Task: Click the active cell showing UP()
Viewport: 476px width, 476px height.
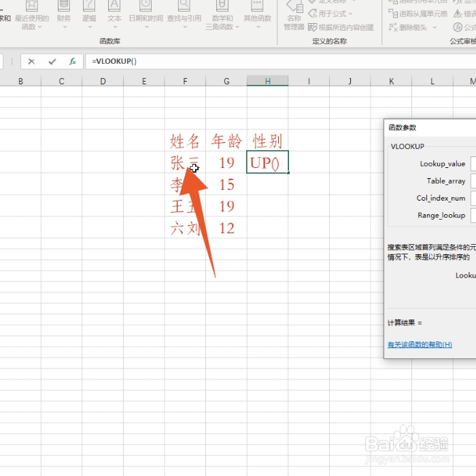Action: click(x=267, y=163)
